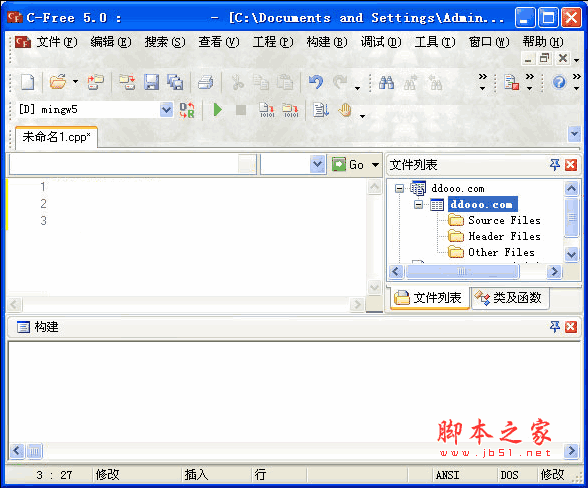
Task: Open the 调试(D) menu
Action: coord(381,42)
